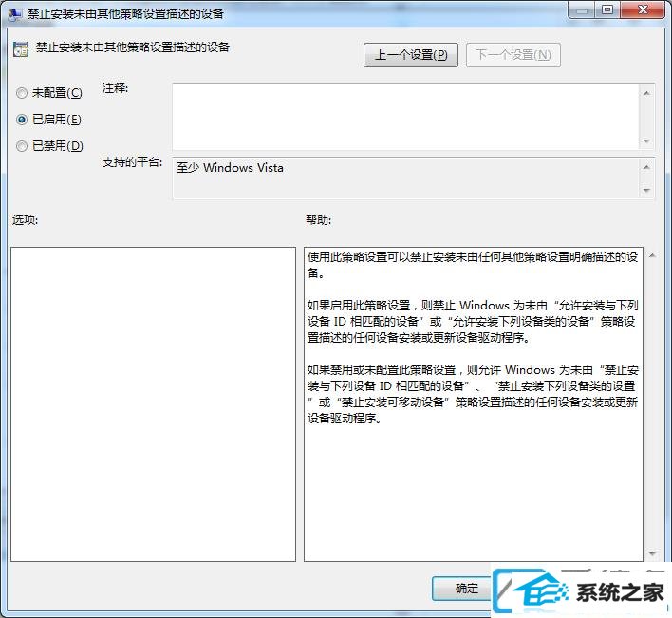Click the 上一个设置(P) button
This screenshot has width=672, height=618.
click(411, 55)
